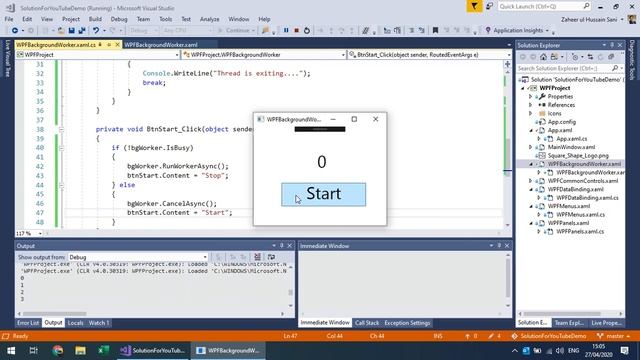Click the Save All toolbar icon
The height and width of the screenshot is (360, 640).
pos(82,30)
